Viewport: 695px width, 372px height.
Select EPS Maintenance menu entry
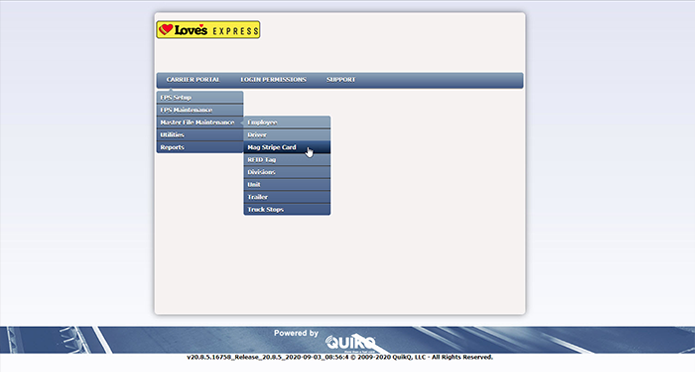point(200,110)
